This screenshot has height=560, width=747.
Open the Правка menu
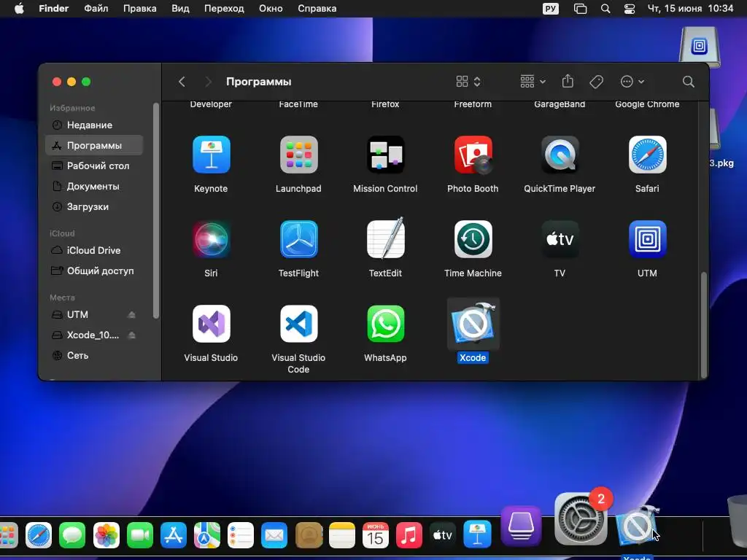(x=139, y=9)
